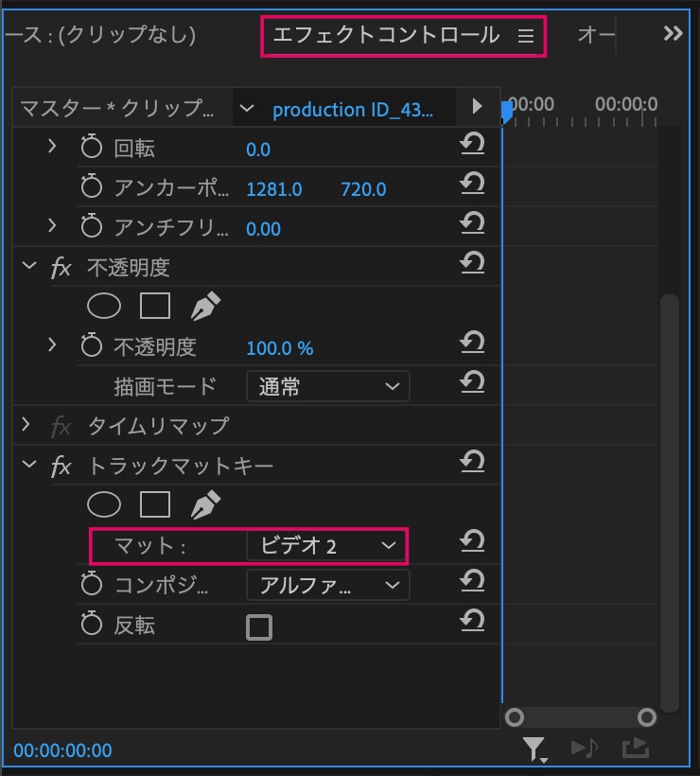The width and height of the screenshot is (700, 776).
Task: Reset the 回転 parameter
Action: click(472, 144)
